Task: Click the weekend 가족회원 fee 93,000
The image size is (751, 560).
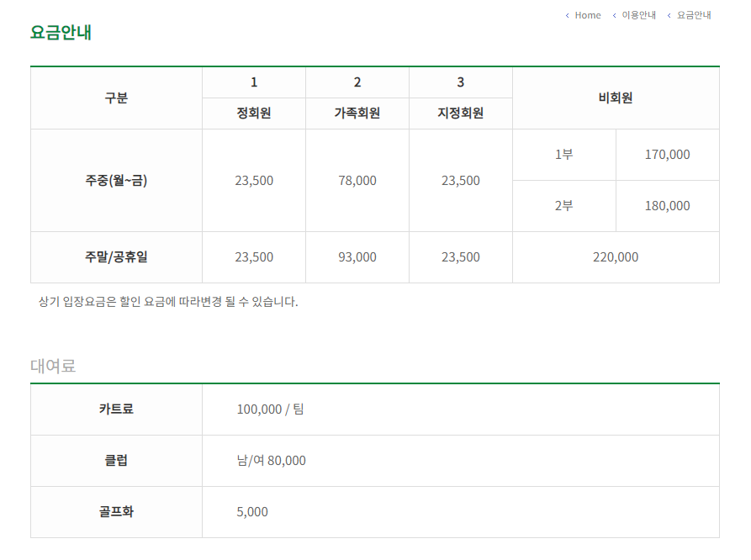Action: [357, 257]
